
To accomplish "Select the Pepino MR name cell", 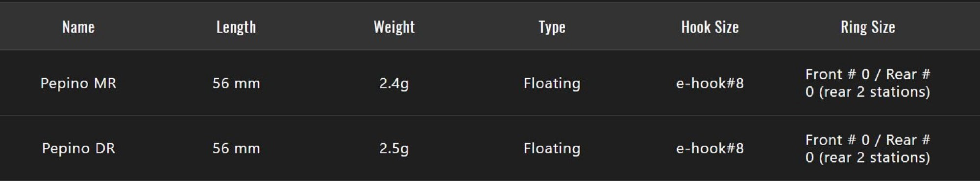I will tap(78, 83).
